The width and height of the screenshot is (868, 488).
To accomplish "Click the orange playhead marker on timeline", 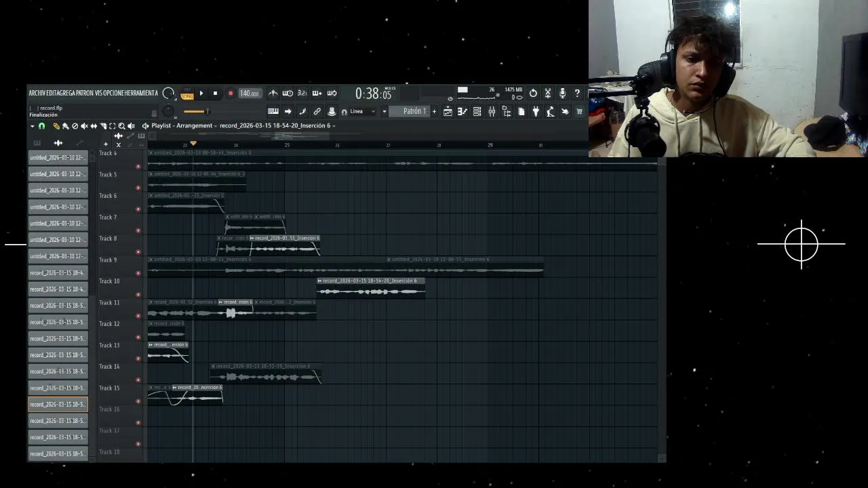I will click(193, 143).
